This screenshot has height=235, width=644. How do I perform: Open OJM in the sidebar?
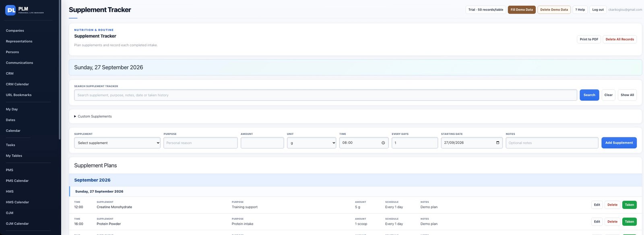[x=10, y=213]
